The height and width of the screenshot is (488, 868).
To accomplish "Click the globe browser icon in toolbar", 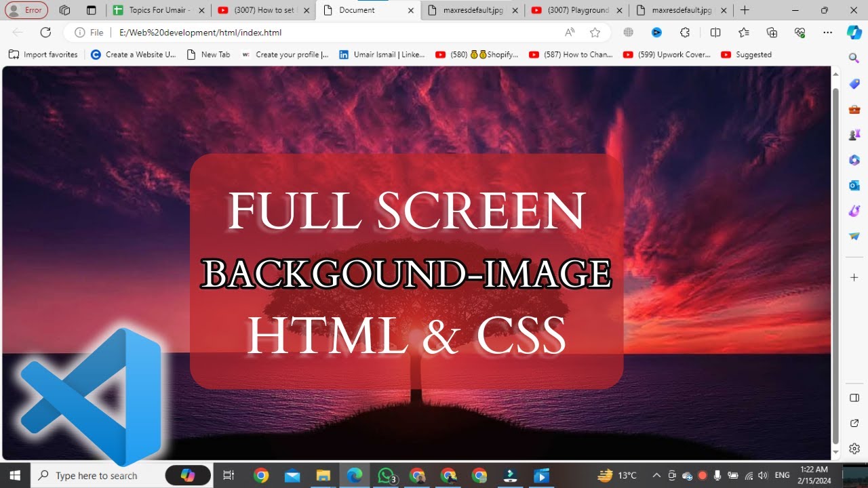I will 629,33.
